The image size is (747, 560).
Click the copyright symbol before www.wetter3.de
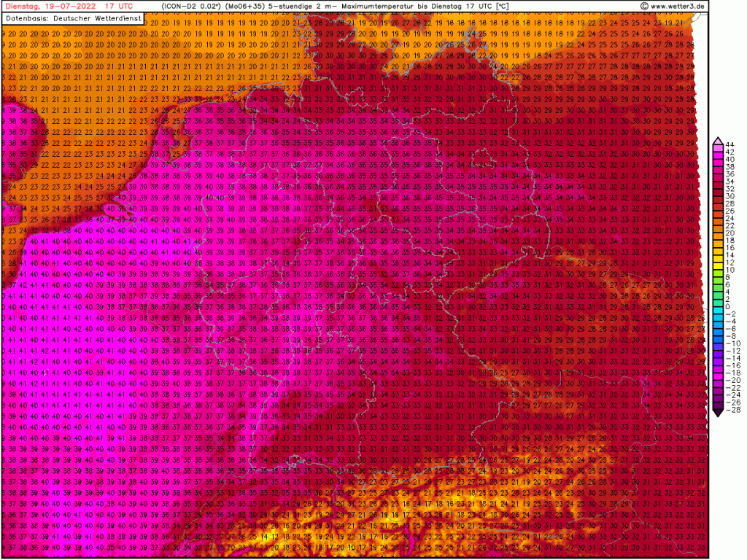[x=644, y=7]
